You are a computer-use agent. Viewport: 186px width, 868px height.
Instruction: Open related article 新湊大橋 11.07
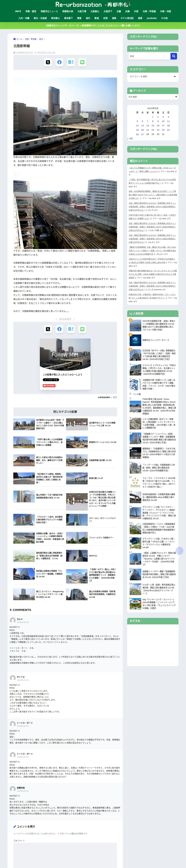point(91,478)
